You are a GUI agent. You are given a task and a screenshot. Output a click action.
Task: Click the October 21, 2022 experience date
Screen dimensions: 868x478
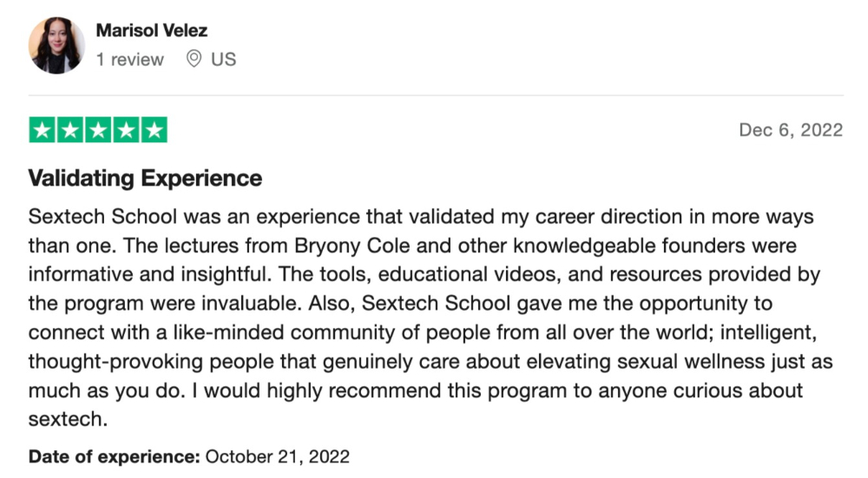click(278, 457)
